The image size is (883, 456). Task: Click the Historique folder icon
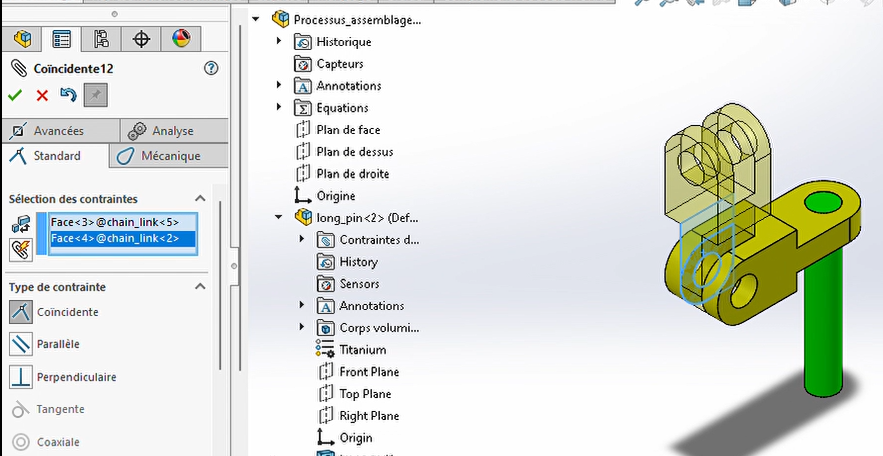pos(303,42)
